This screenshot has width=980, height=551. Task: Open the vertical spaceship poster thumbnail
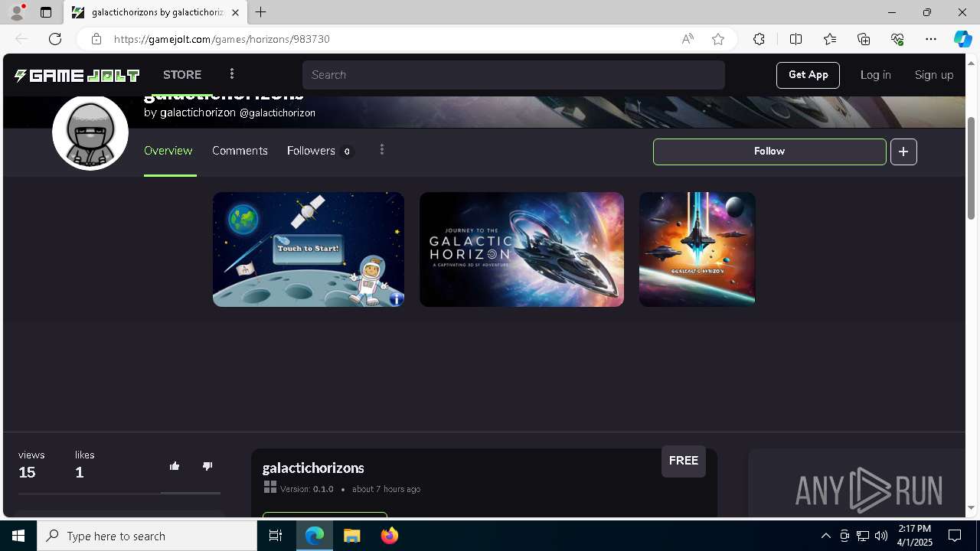coord(697,249)
